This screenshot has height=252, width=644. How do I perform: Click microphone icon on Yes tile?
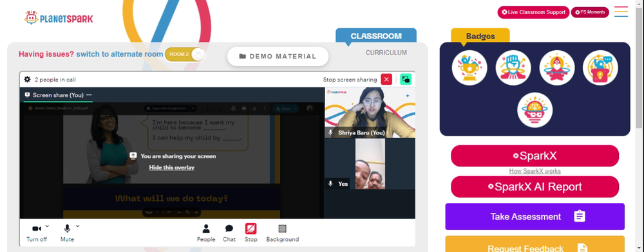coord(330,184)
